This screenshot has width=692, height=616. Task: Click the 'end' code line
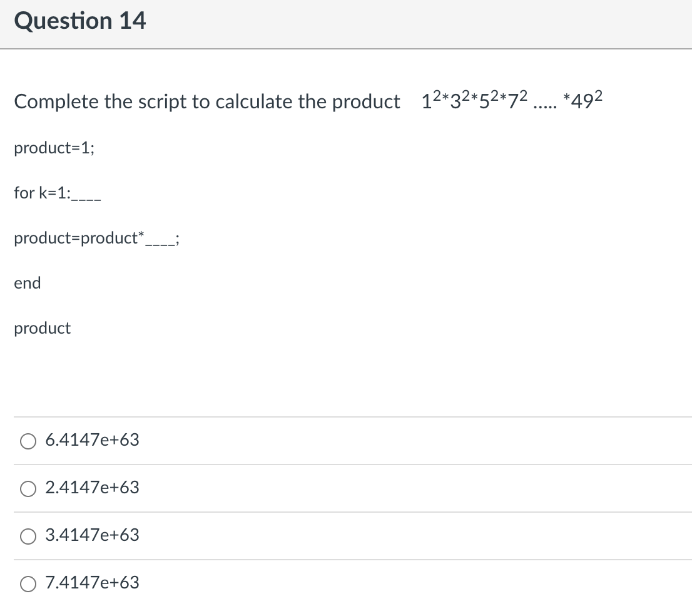(x=28, y=283)
